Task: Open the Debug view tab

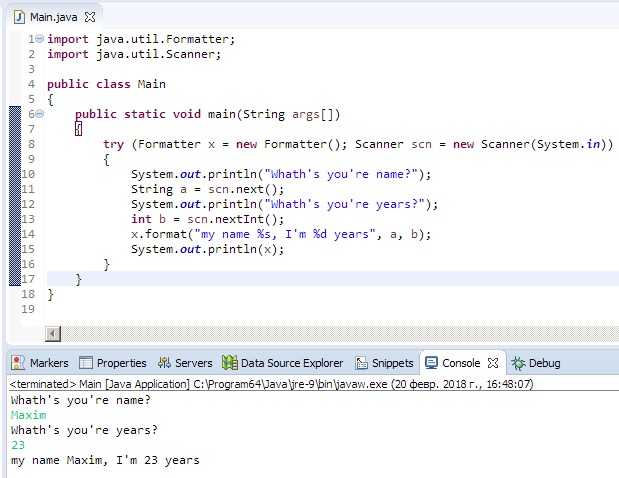Action: tap(536, 363)
